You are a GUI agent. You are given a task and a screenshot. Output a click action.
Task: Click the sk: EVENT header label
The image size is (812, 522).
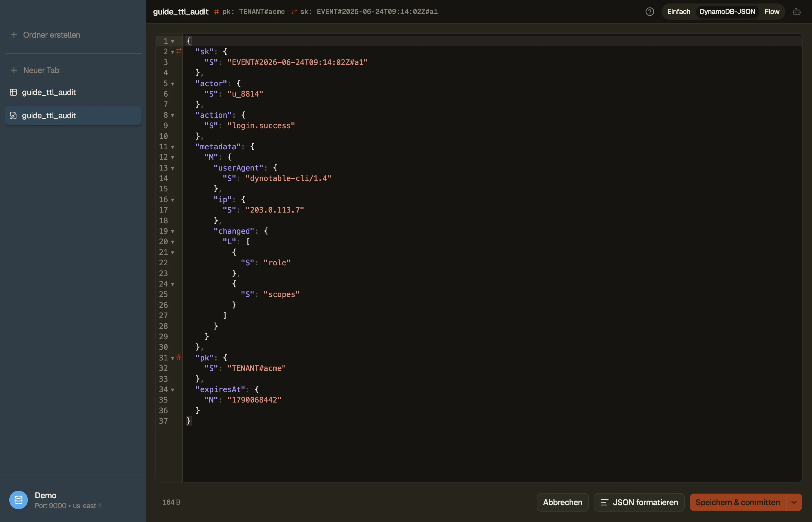tap(369, 12)
